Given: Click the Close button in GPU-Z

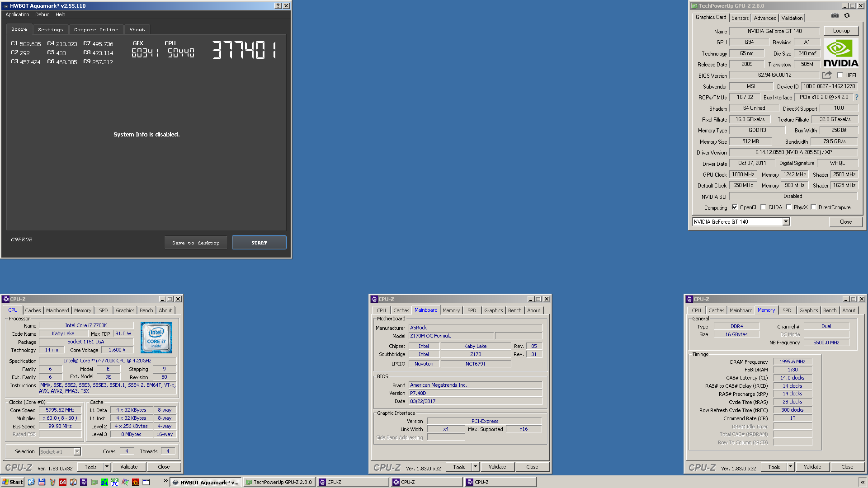Looking at the screenshot, I should pos(845,222).
